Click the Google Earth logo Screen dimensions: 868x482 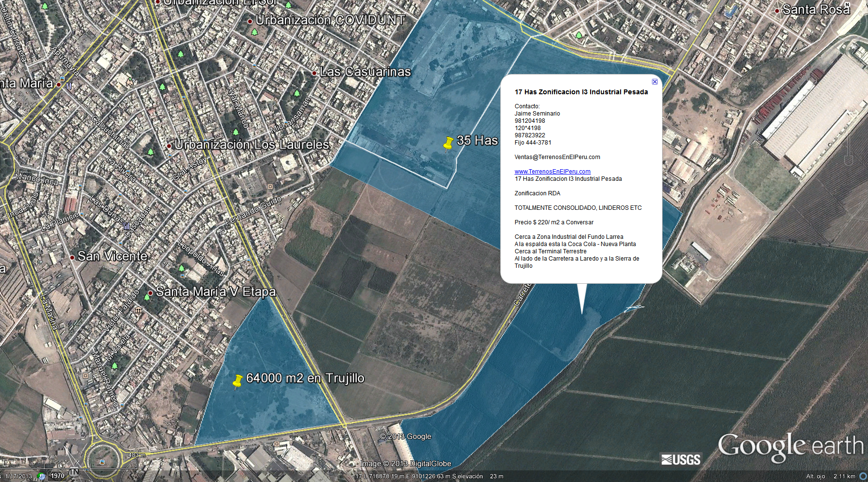click(790, 447)
